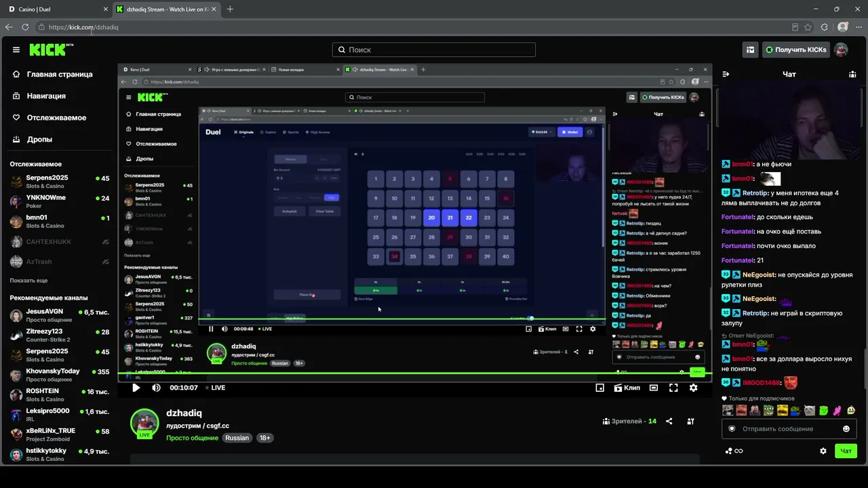Open the shop icon beside Получить KICKs

tap(750, 49)
